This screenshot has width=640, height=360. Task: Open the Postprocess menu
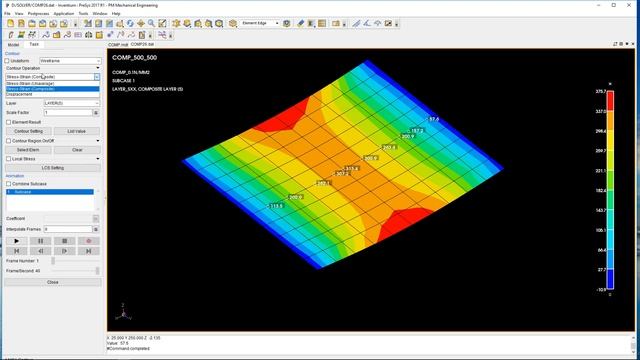(x=38, y=13)
